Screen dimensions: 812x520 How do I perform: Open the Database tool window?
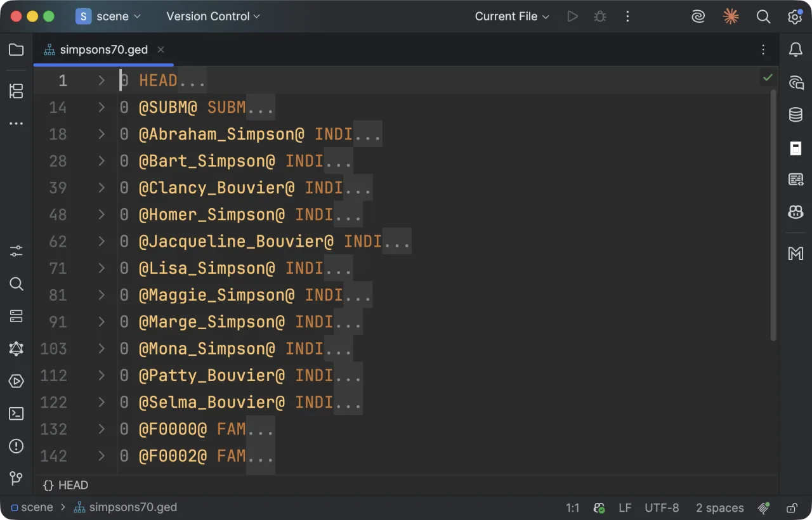(796, 115)
